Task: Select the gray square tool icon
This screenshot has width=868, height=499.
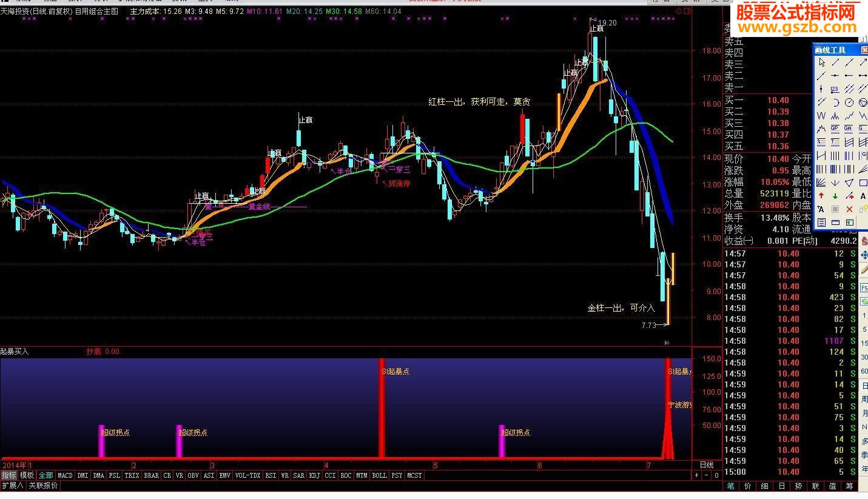Action: (835, 209)
